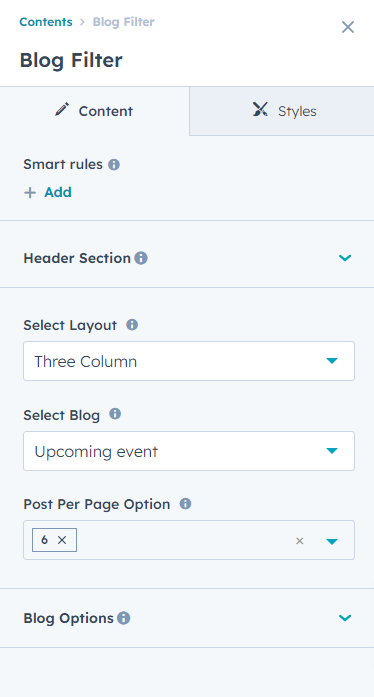Click the Blog Options info icon

click(x=124, y=618)
